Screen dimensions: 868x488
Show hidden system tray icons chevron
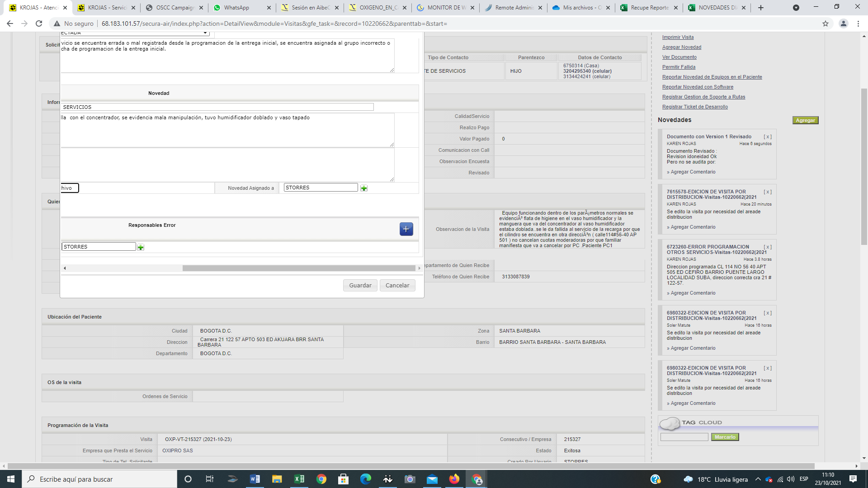[758, 479]
